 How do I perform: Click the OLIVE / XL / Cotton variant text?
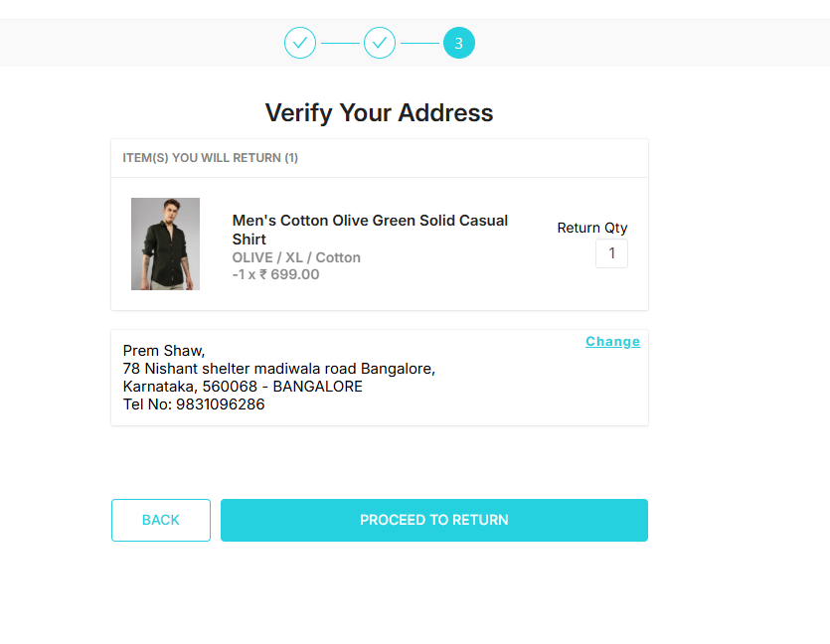296,257
